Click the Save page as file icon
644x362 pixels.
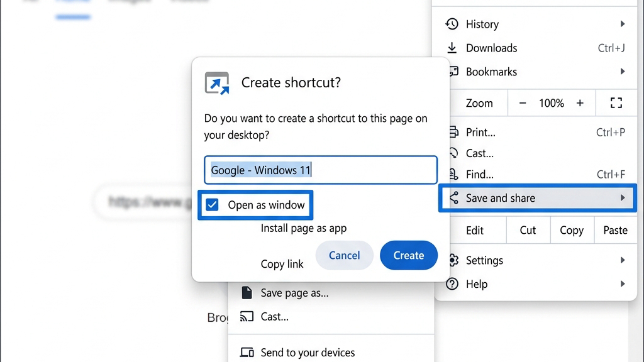247,293
